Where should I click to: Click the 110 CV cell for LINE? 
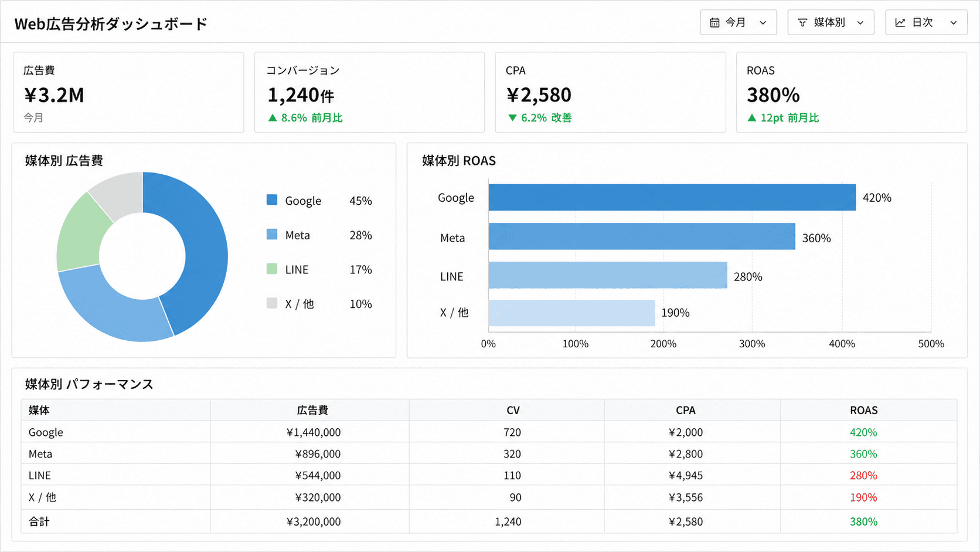pos(512,476)
